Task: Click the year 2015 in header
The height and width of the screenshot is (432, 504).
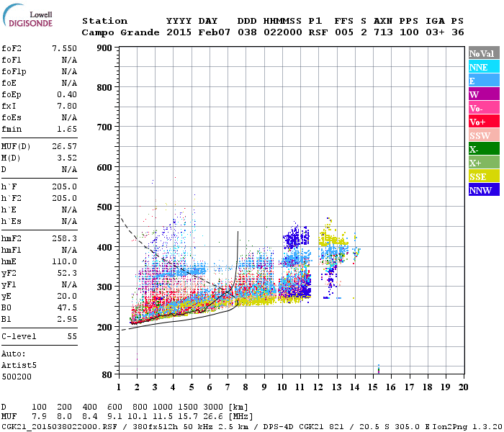Action: point(179,32)
